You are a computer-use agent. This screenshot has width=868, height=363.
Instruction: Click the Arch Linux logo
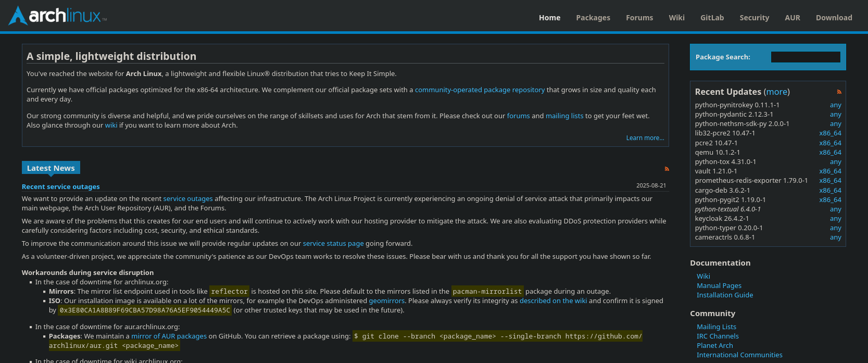point(58,16)
